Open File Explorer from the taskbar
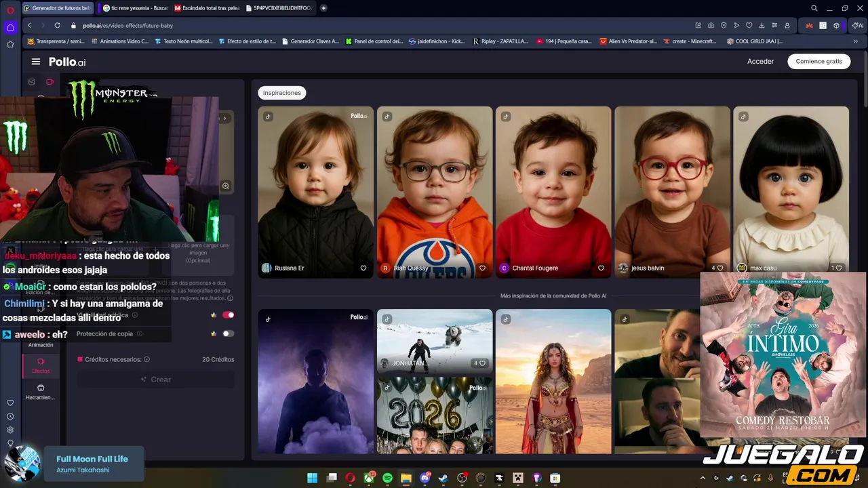This screenshot has width=868, height=488. pos(406,478)
